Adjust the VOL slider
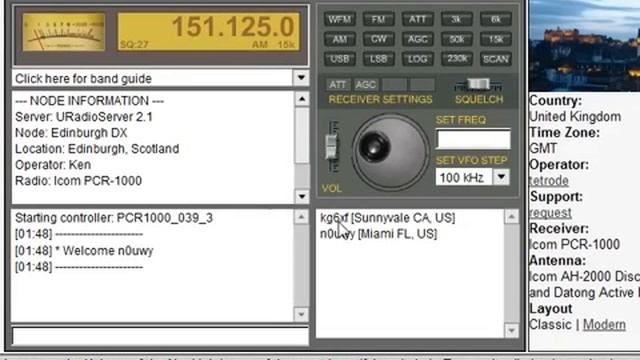 [x=332, y=147]
